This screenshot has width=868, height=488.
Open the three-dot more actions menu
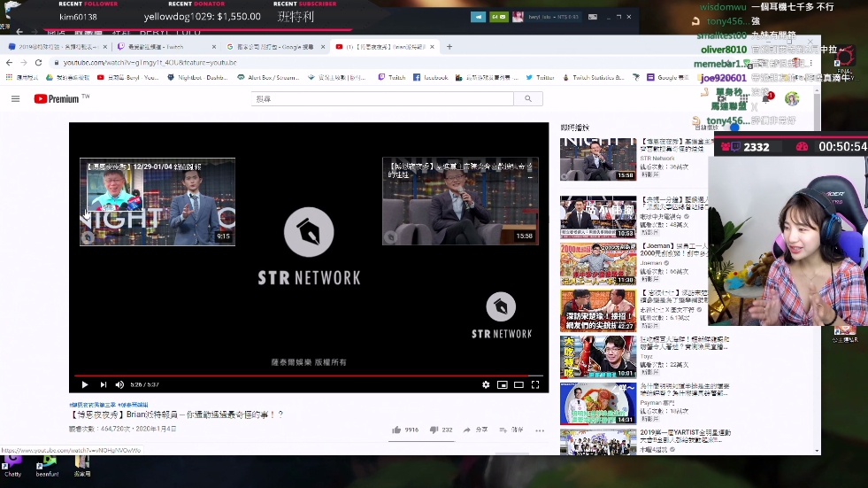pyautogui.click(x=540, y=430)
